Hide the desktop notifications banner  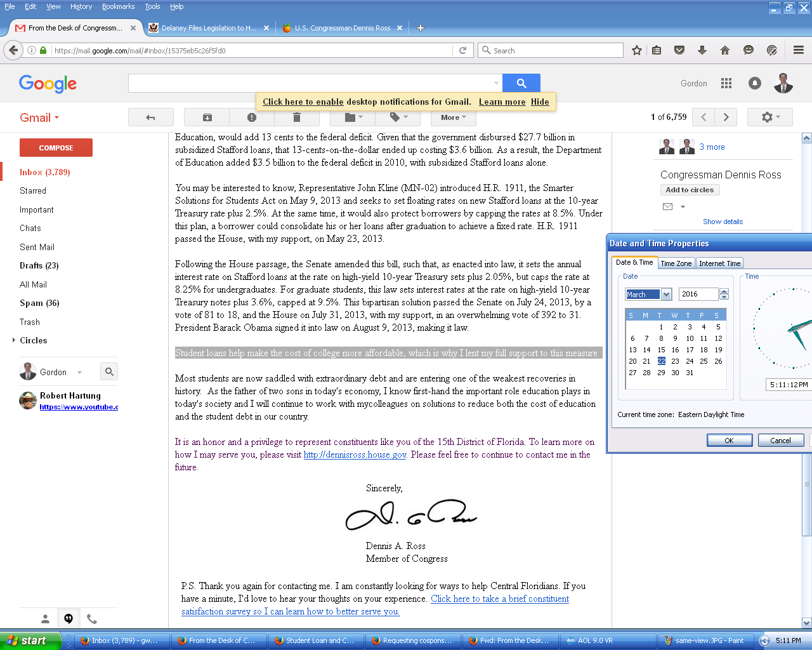[x=540, y=102]
